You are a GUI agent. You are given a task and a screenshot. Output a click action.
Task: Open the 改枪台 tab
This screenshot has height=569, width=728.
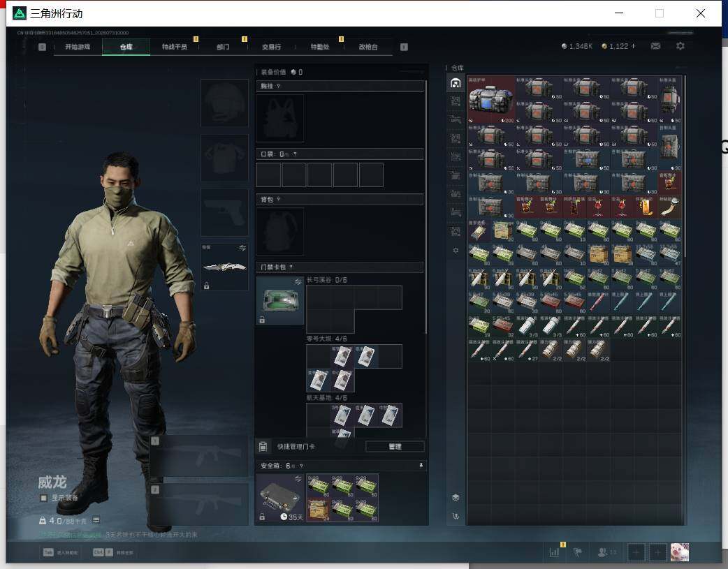click(368, 47)
